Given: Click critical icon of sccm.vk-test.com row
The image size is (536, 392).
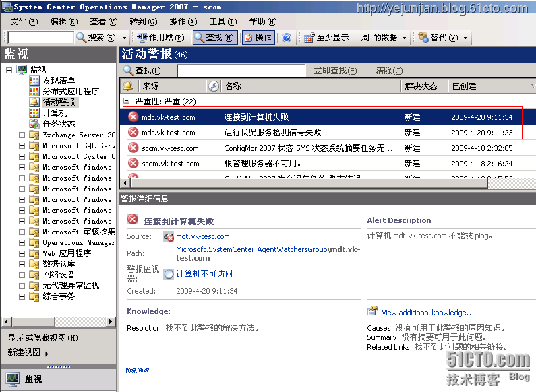Looking at the screenshot, I should pyautogui.click(x=133, y=148).
